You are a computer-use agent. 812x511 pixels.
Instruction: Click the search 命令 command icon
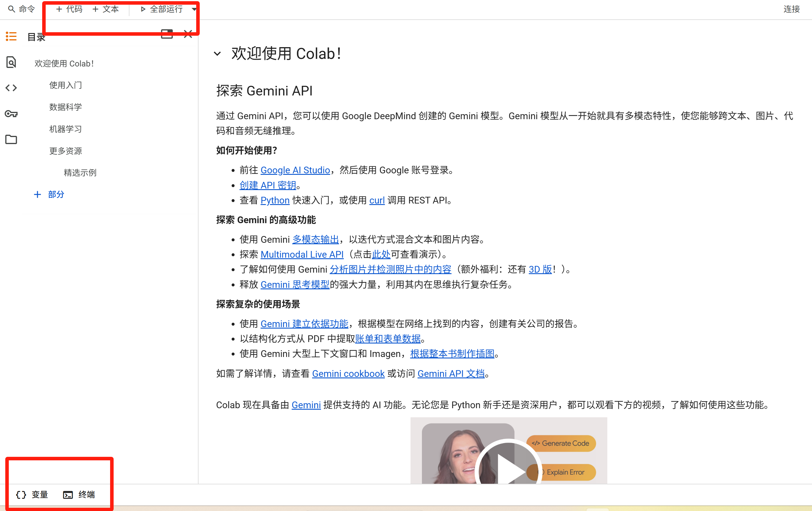(x=11, y=9)
